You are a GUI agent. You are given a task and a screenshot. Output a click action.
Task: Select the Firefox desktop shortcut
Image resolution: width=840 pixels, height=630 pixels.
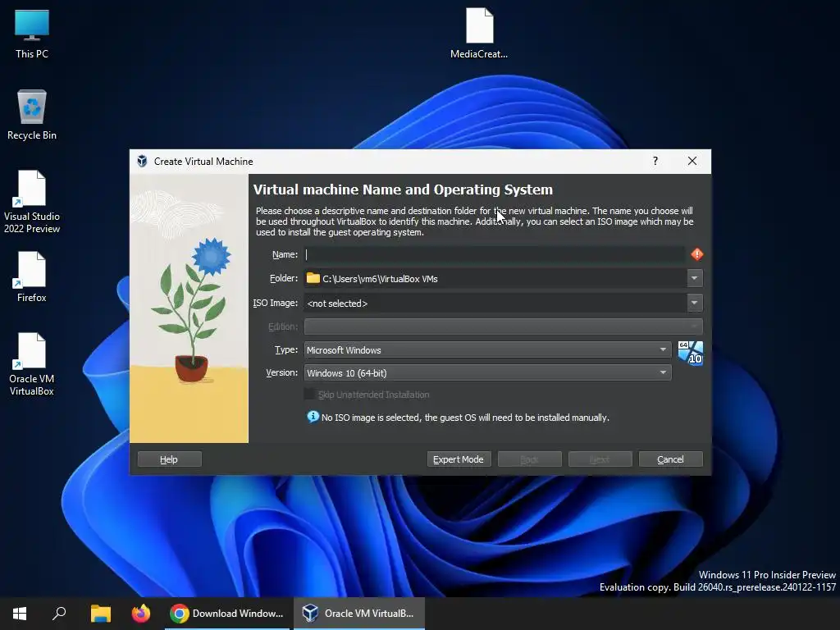click(32, 277)
